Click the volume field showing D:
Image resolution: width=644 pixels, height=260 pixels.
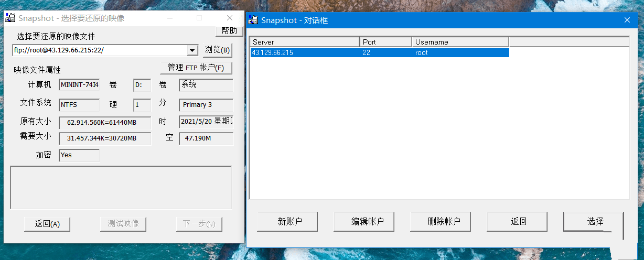coord(142,85)
